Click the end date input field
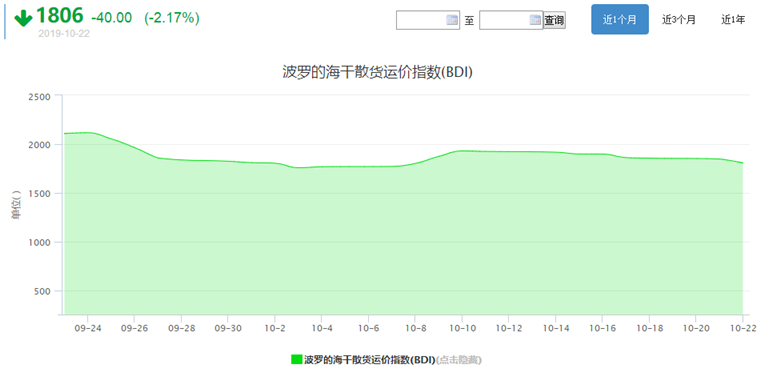The image size is (760, 368). pyautogui.click(x=511, y=20)
